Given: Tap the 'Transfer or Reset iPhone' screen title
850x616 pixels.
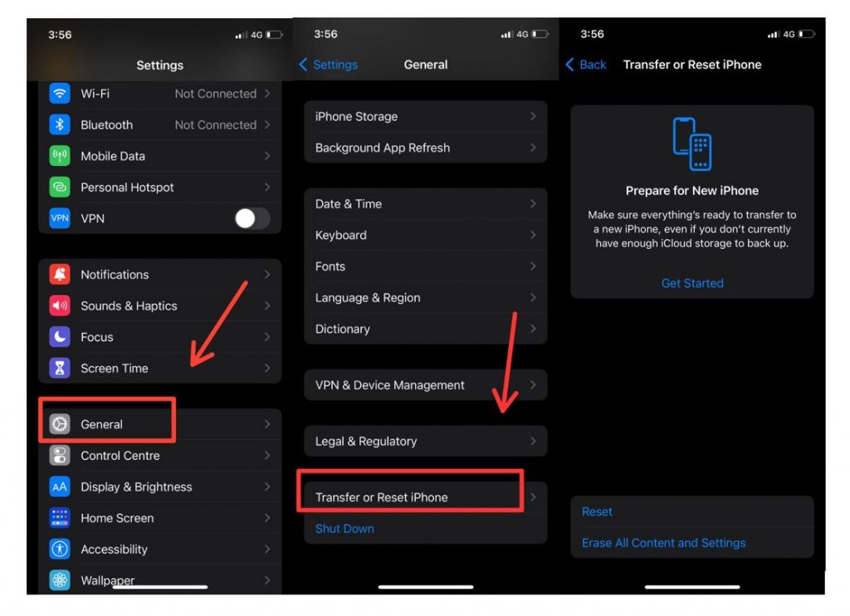Looking at the screenshot, I should tap(692, 65).
